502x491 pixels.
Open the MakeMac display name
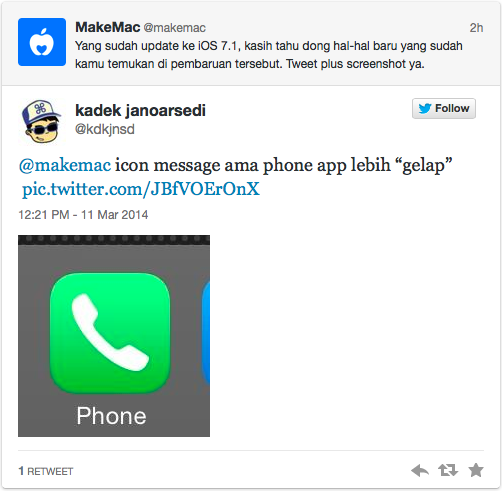(x=107, y=27)
